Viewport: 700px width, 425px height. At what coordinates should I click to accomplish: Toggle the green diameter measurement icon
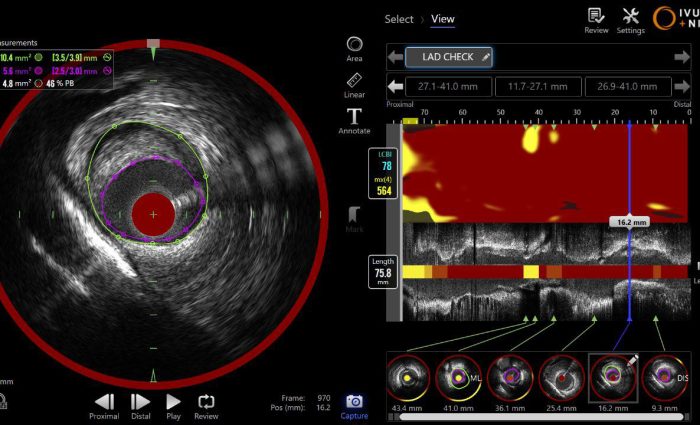click(x=106, y=58)
